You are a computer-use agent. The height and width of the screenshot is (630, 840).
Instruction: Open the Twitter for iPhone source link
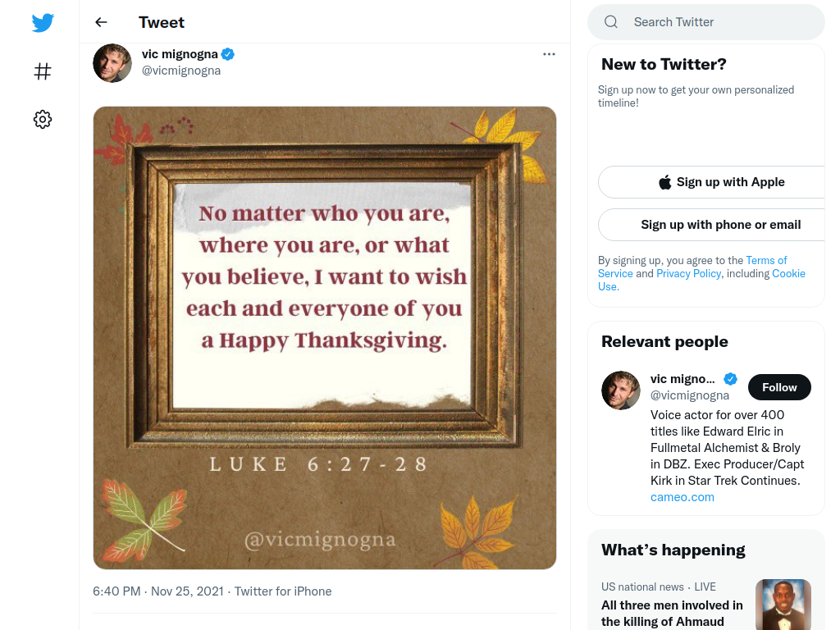[283, 591]
